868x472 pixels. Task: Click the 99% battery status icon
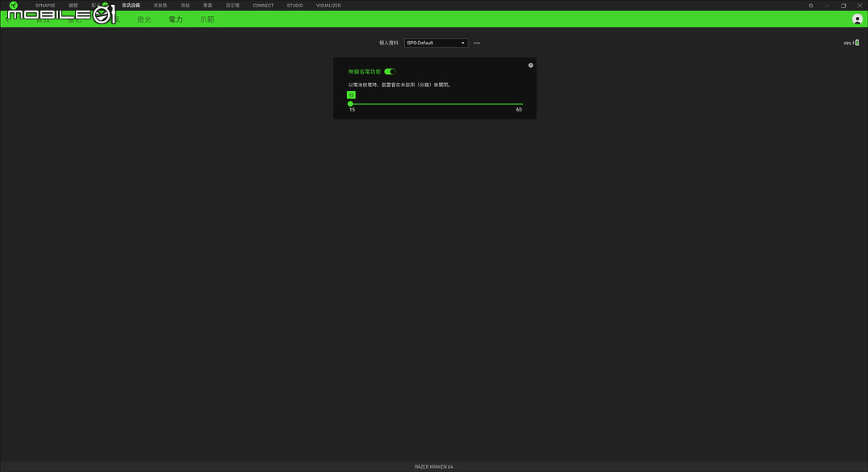[857, 43]
